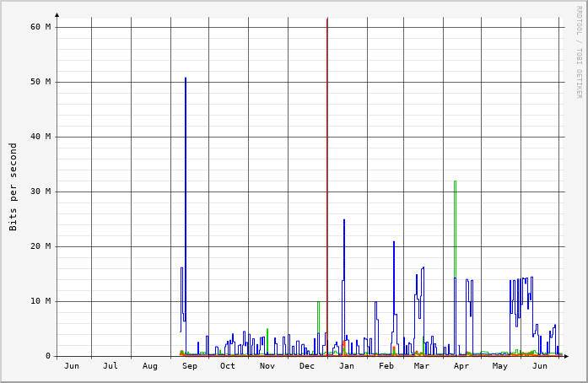Click the "50 M" y-axis label
The image size is (588, 383).
40,82
